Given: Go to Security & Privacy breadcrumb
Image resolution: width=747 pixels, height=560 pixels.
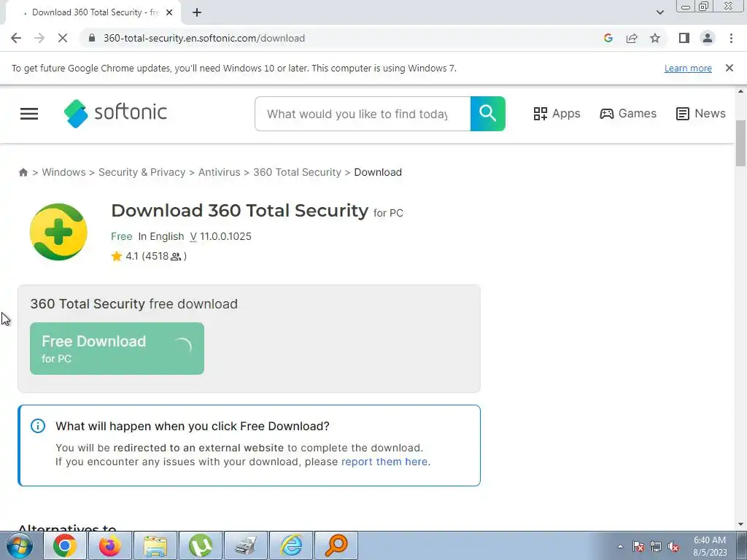Looking at the screenshot, I should (142, 172).
